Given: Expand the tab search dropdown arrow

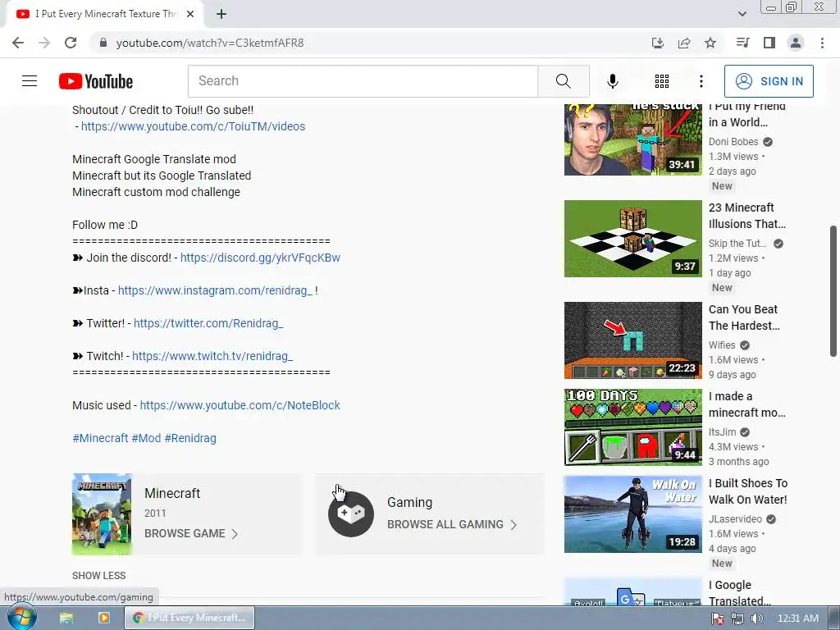Looking at the screenshot, I should click(742, 14).
